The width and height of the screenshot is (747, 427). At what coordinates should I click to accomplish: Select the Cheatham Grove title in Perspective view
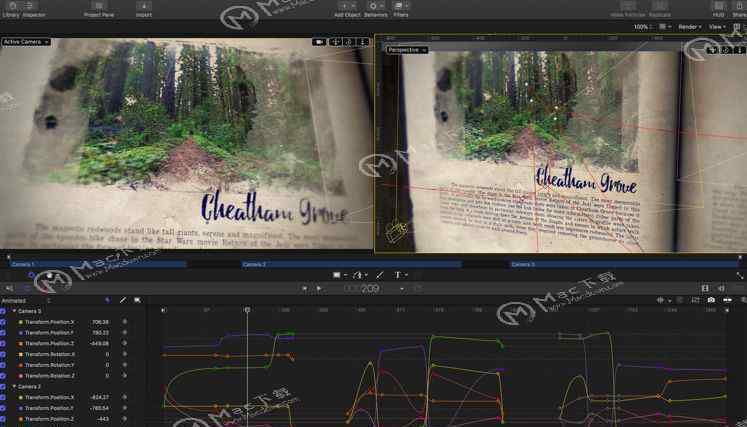pos(586,180)
